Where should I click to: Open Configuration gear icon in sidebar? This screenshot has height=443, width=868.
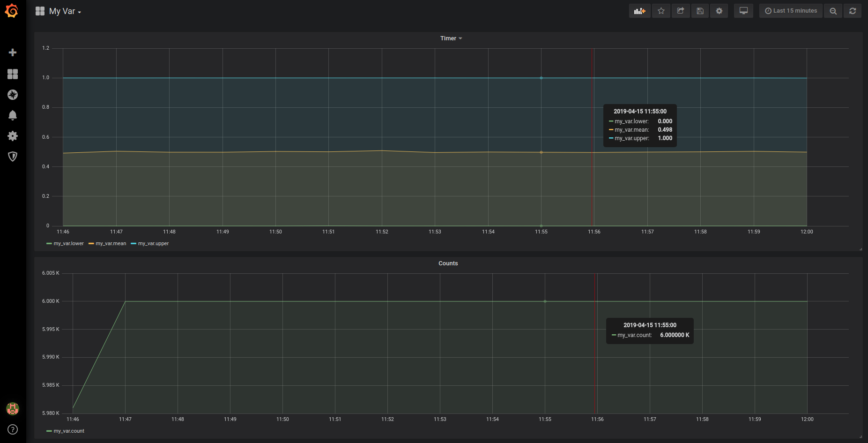13,136
